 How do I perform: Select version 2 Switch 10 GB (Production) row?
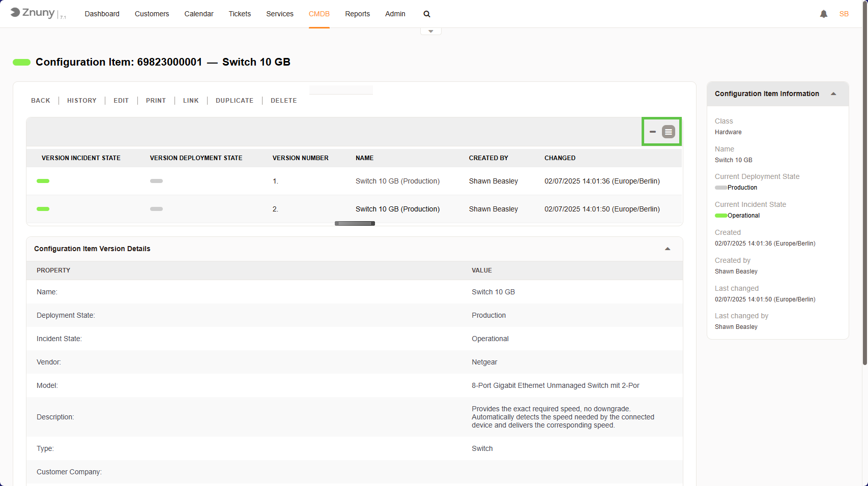click(354, 209)
